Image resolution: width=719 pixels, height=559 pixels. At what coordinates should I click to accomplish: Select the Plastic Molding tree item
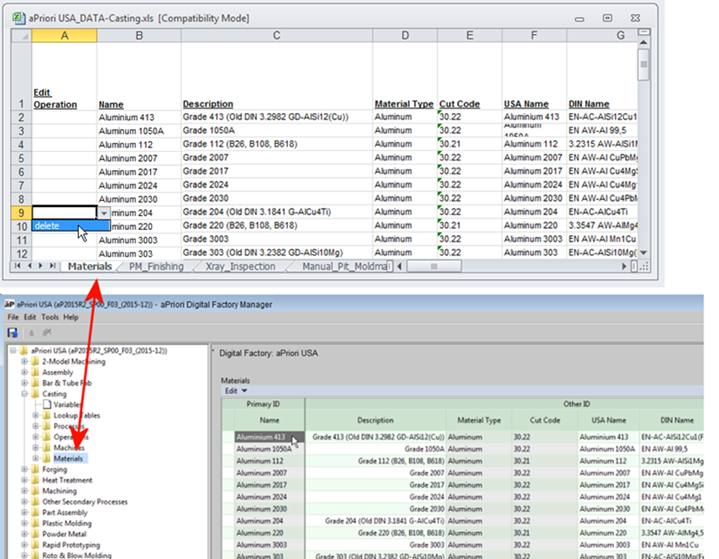pyautogui.click(x=67, y=523)
